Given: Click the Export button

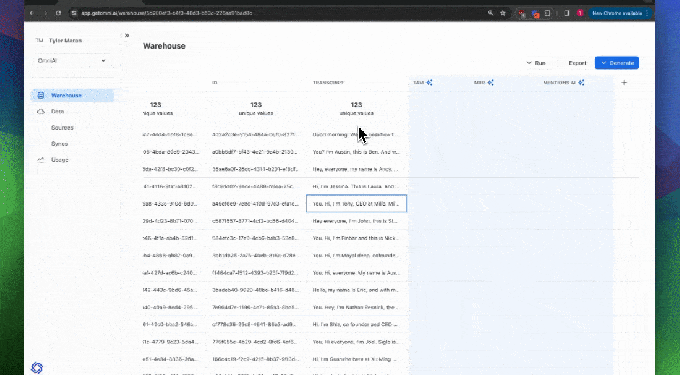Looking at the screenshot, I should point(577,63).
